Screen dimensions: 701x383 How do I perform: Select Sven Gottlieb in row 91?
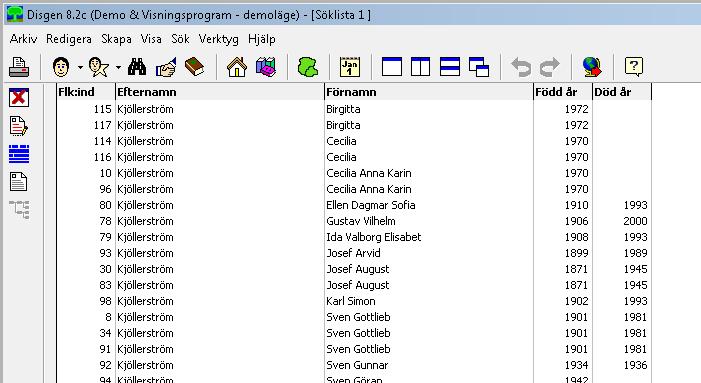358,349
